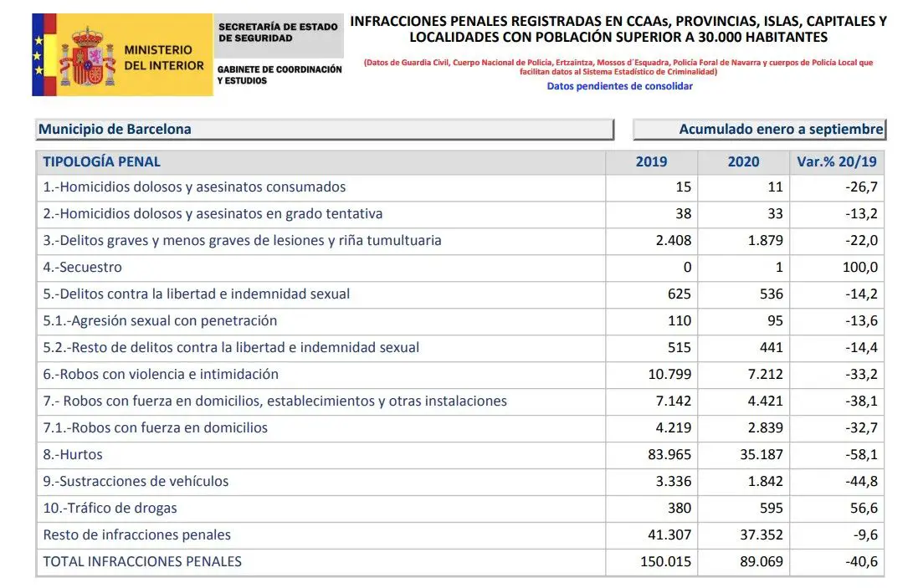Click 'SECRETARÍA DE ESTADO DE SEGURIDAD' label
918x588 pixels.
point(278,32)
